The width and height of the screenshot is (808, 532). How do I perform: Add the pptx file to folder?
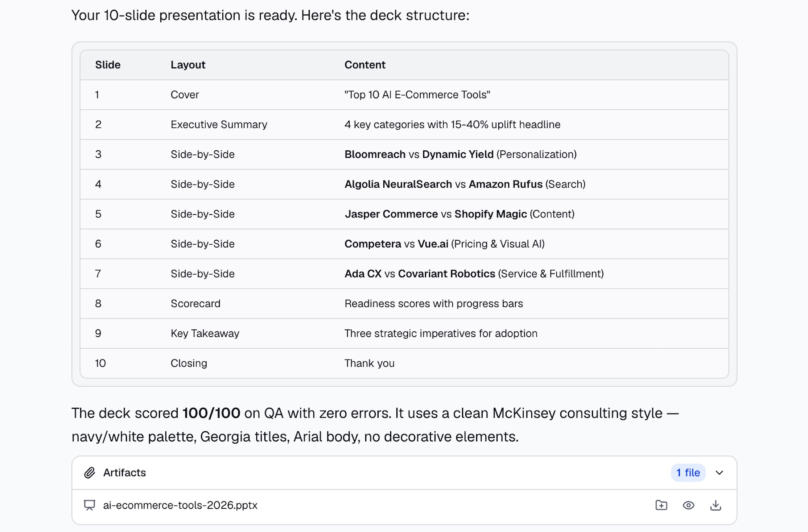coord(661,505)
